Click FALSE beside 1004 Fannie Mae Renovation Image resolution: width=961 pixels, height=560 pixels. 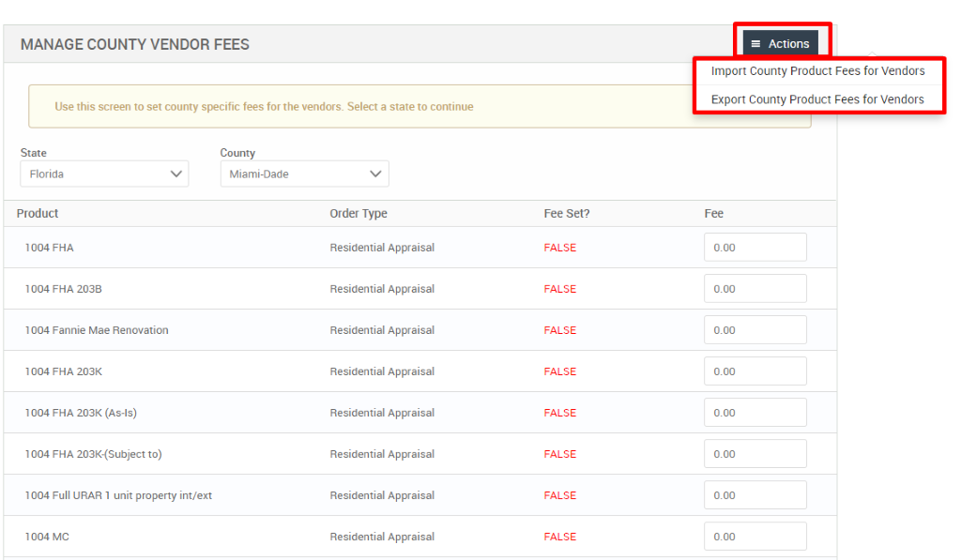[559, 329]
